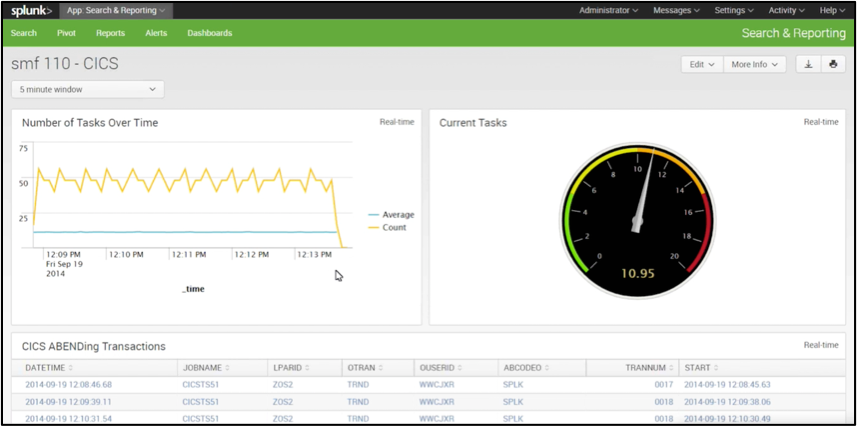Click ZOS2 in the 12:09:39.11 row

[x=283, y=402]
